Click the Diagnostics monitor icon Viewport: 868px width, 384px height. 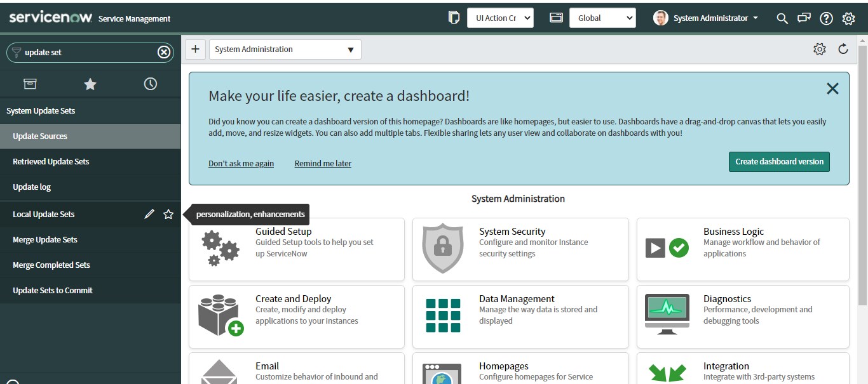667,314
